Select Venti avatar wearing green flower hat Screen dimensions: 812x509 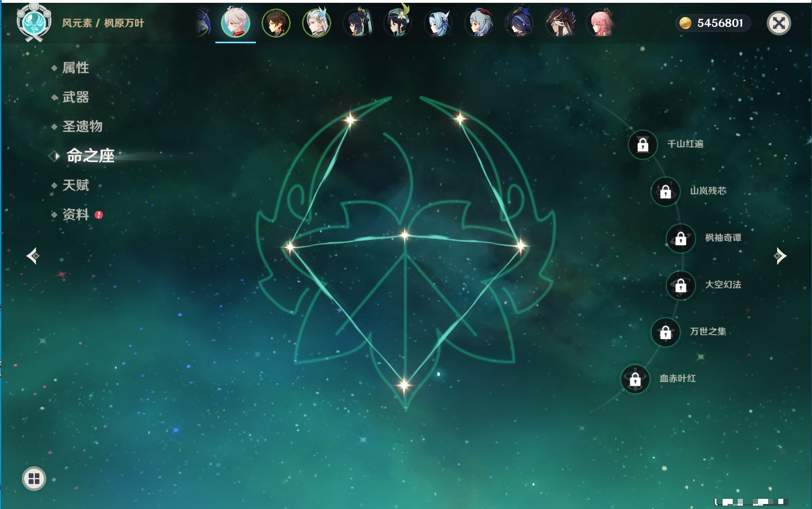coord(398,22)
